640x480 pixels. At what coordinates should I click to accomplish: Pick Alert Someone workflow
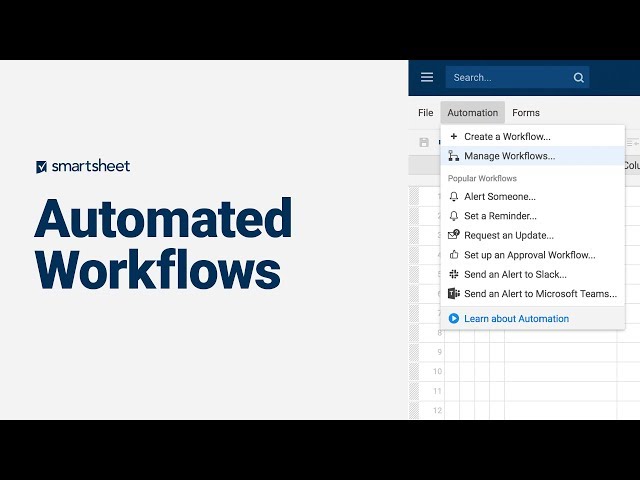pyautogui.click(x=533, y=196)
